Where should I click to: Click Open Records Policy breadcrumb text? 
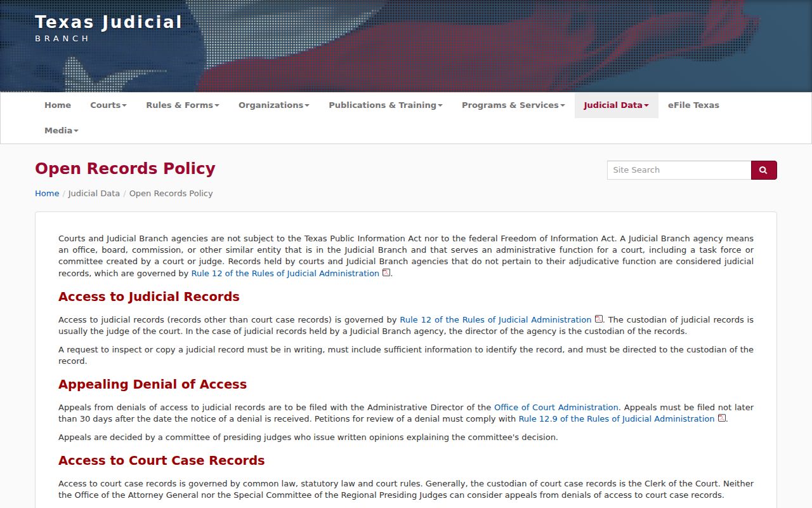171,194
